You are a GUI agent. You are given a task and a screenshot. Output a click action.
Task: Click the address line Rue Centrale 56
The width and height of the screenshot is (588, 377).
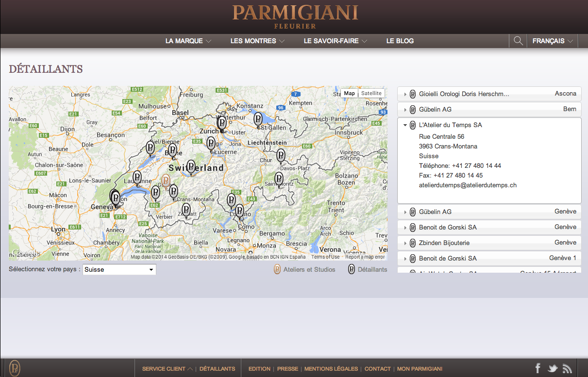click(441, 136)
